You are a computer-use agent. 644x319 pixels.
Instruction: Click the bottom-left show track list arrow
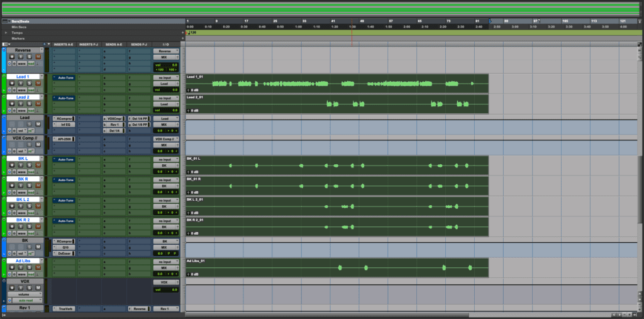click(4, 315)
